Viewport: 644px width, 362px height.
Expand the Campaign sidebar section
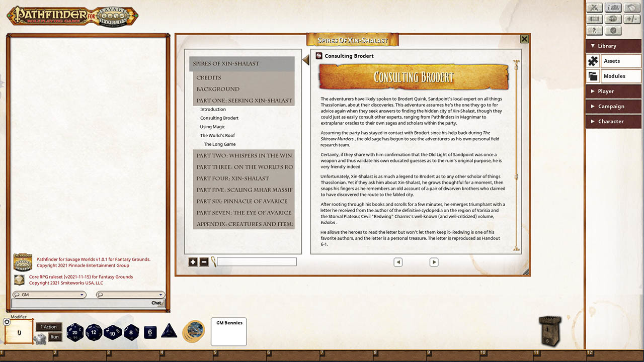click(x=613, y=106)
